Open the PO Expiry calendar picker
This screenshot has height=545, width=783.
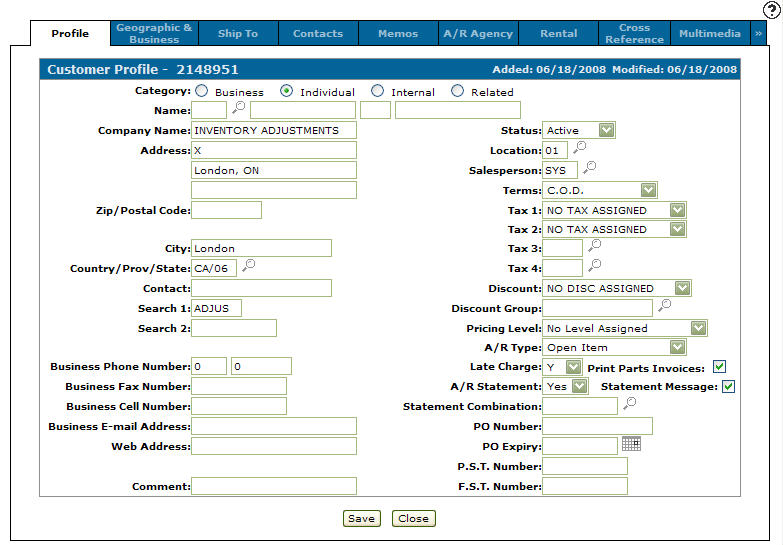[631, 444]
